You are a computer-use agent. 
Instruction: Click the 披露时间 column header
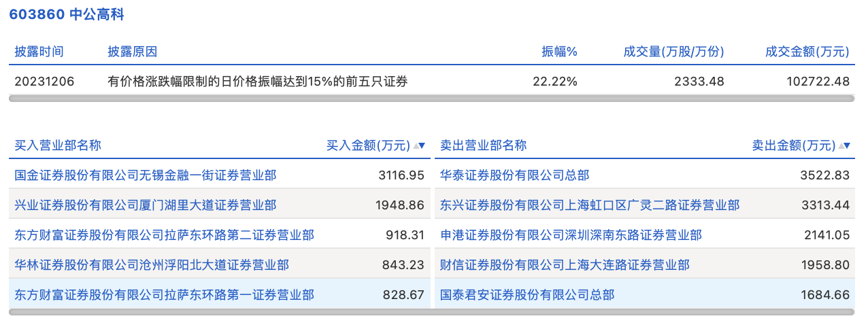[x=39, y=52]
